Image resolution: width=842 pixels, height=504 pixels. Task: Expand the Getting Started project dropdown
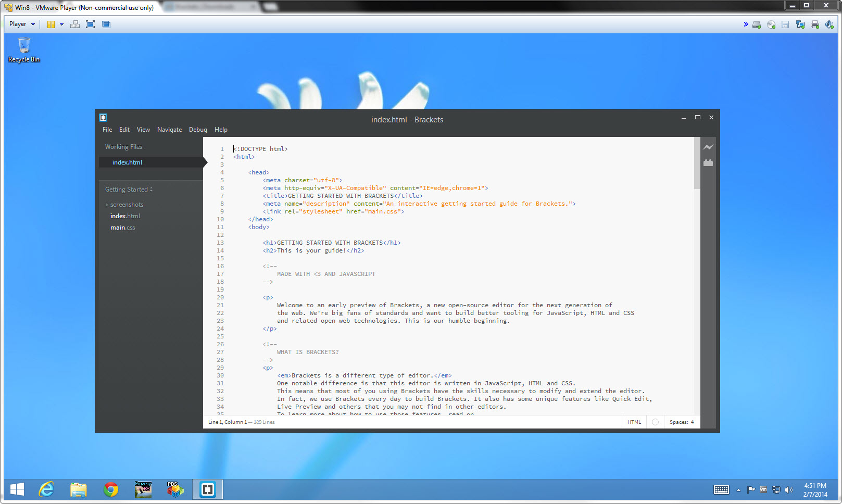coord(129,190)
